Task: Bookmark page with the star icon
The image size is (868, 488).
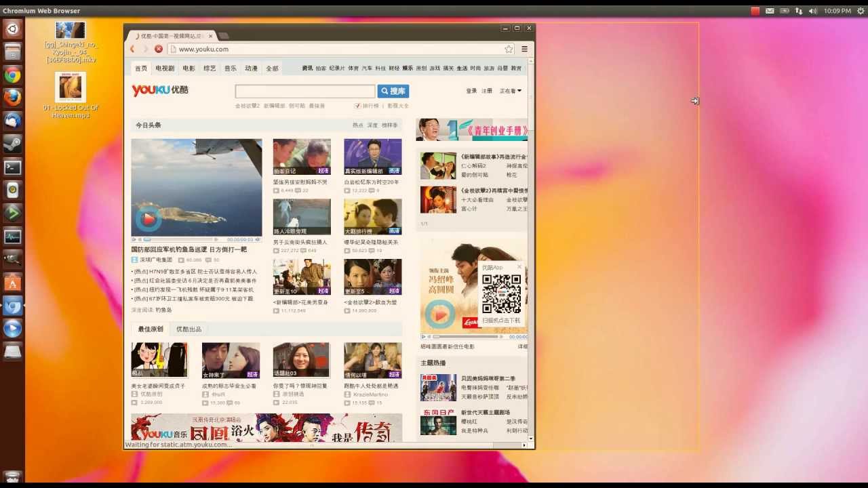Action: click(509, 49)
